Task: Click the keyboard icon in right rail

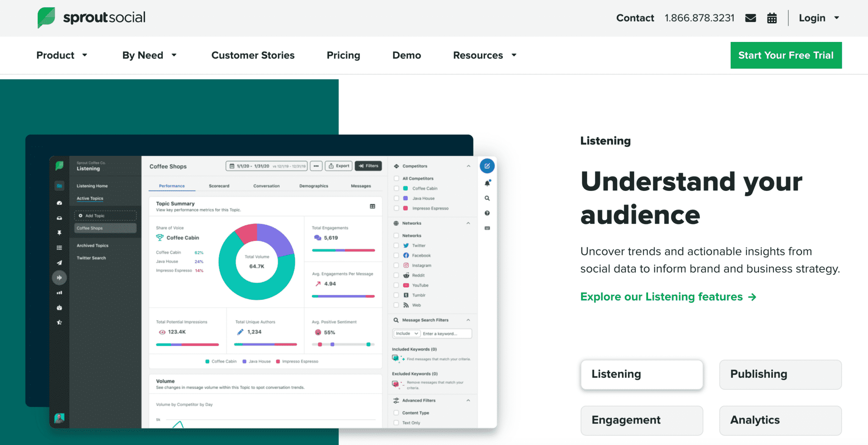Action: pos(487,228)
